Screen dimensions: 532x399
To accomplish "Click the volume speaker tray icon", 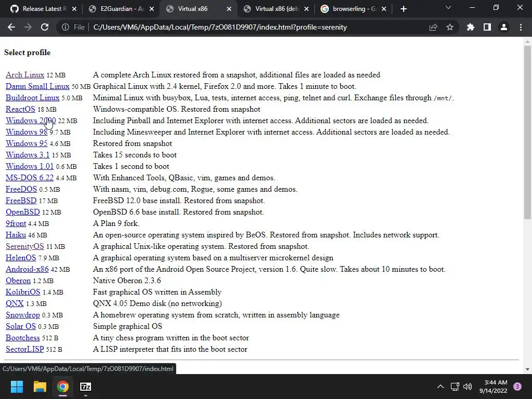I will (x=468, y=387).
